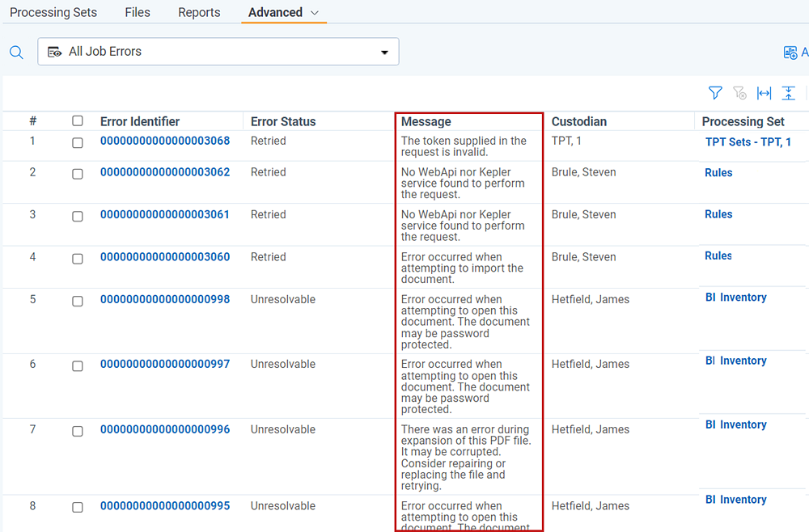
Task: Select the checkbox for error ending 998
Action: point(78,301)
